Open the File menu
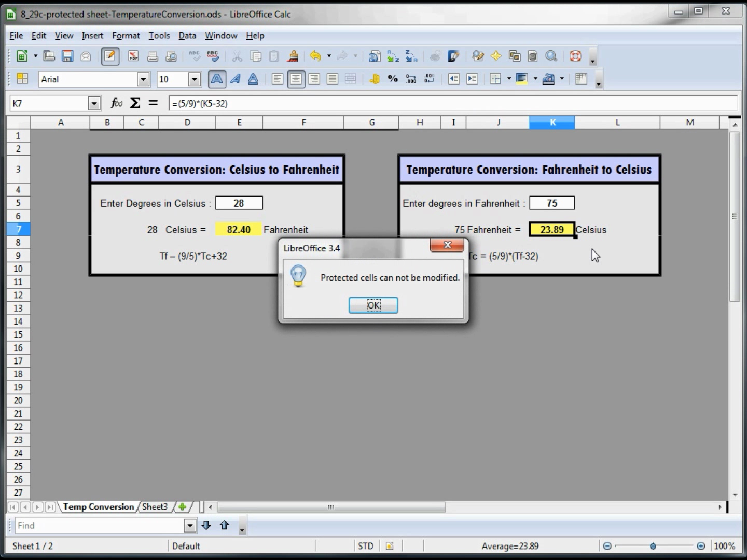747x560 pixels. 16,35
